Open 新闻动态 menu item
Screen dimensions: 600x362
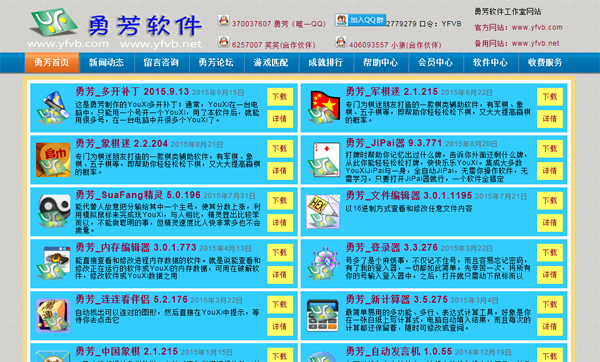[106, 62]
